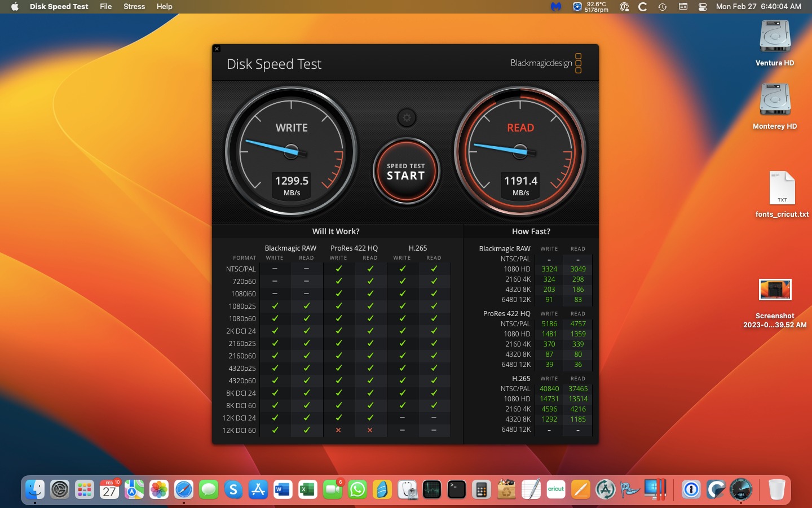Open Trash from the Dock
812x508 pixels.
click(x=777, y=489)
